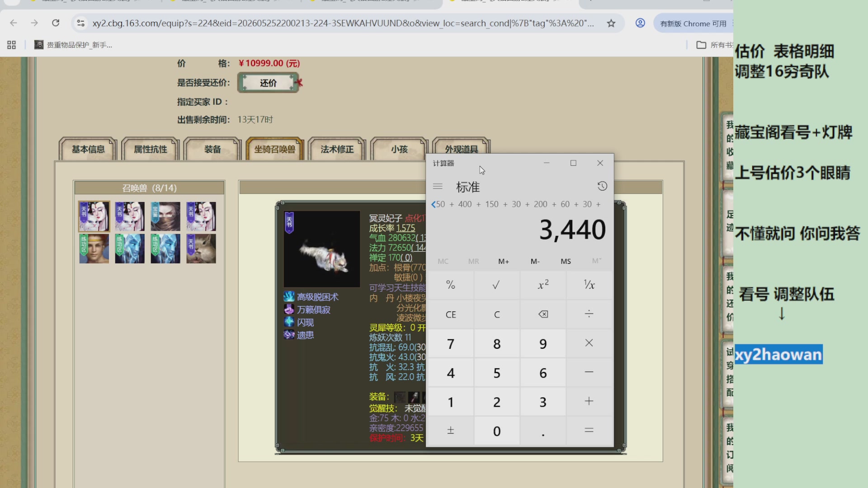Click the divide key

coord(589,314)
